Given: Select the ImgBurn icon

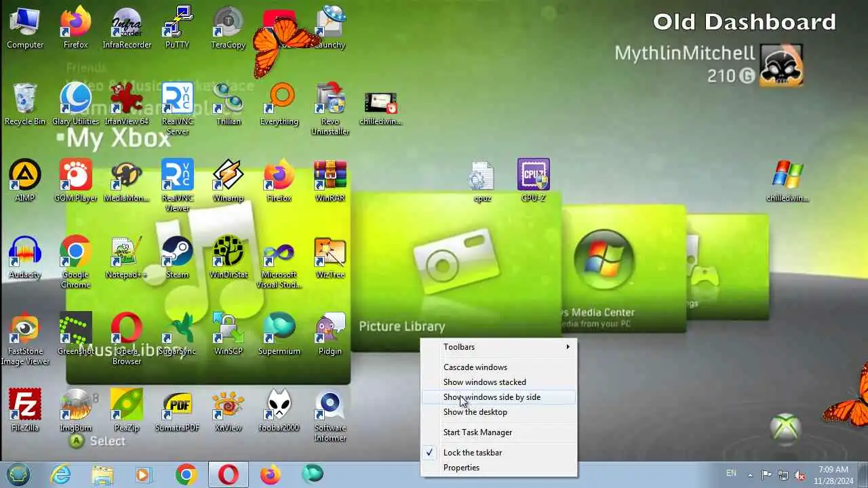Looking at the screenshot, I should click(75, 411).
